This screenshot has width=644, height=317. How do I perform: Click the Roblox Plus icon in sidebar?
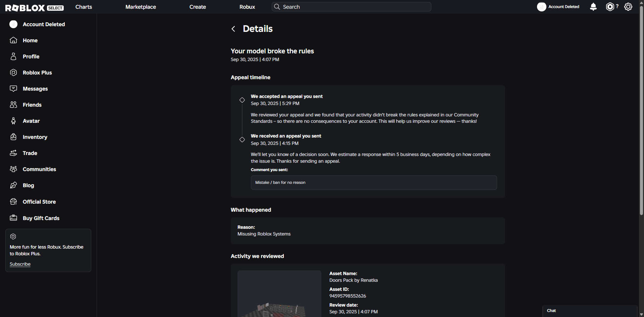(x=13, y=72)
